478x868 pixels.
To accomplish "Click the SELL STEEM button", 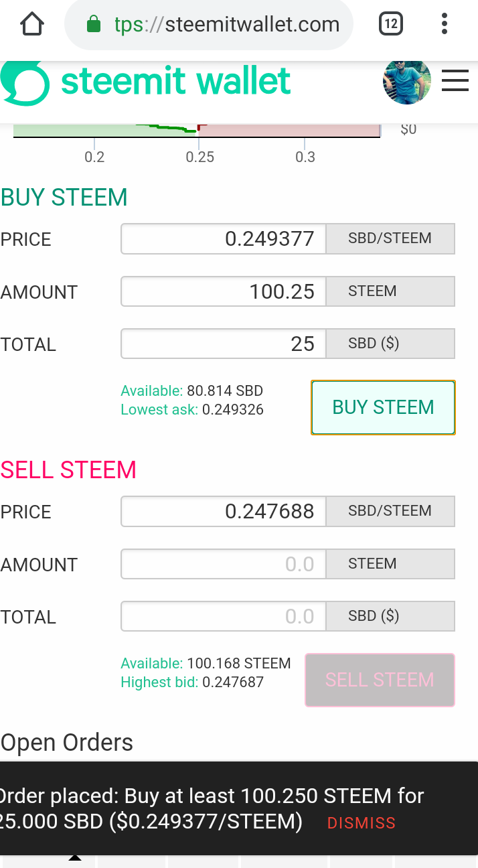I will tap(380, 680).
